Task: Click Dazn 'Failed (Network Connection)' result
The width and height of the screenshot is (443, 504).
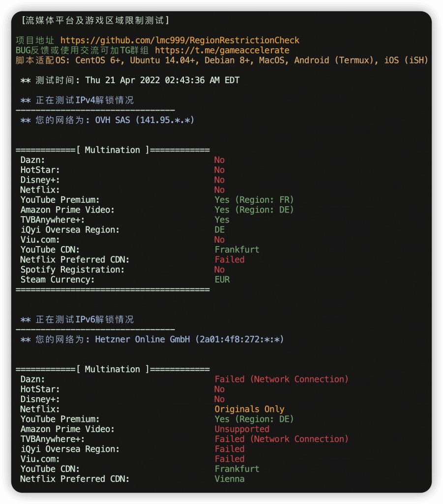Action: coord(281,379)
